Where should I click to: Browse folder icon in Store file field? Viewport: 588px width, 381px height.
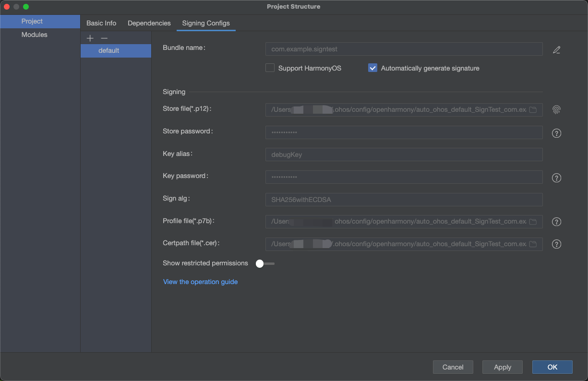coord(533,110)
